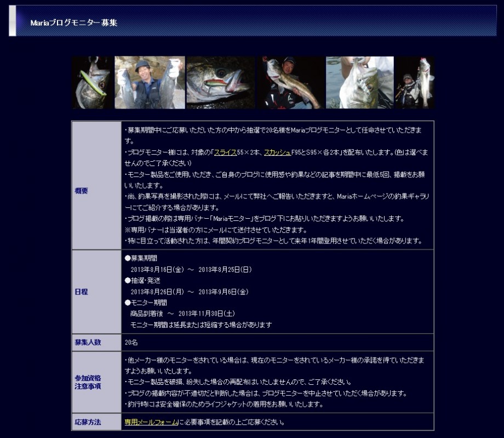
Task: Open the スライス product link
Action: (x=225, y=152)
